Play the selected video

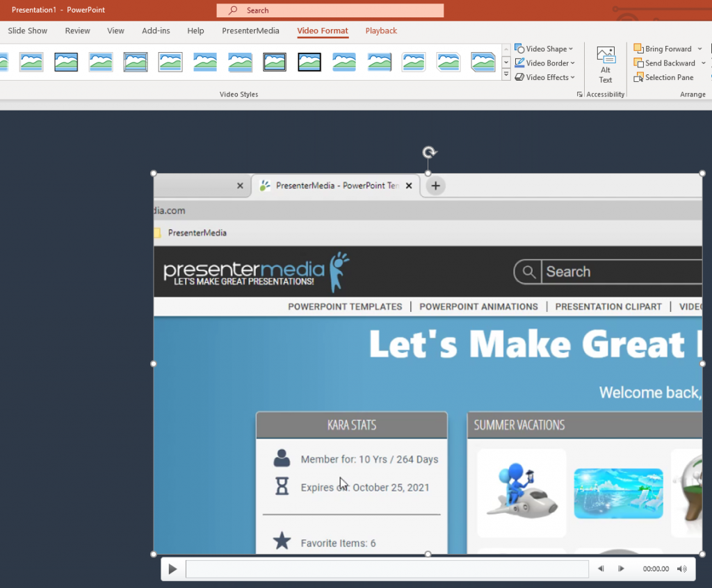[172, 569]
